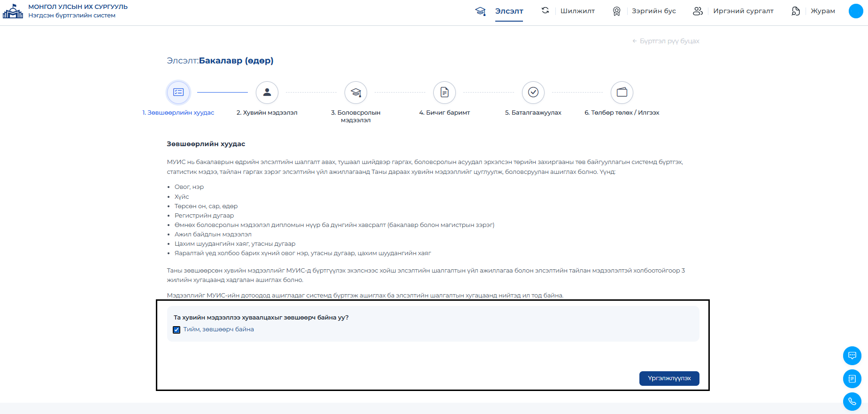Viewport: 868px width, 414px height.
Task: Click the Үргэлжлүүлэх continue button
Action: click(669, 378)
